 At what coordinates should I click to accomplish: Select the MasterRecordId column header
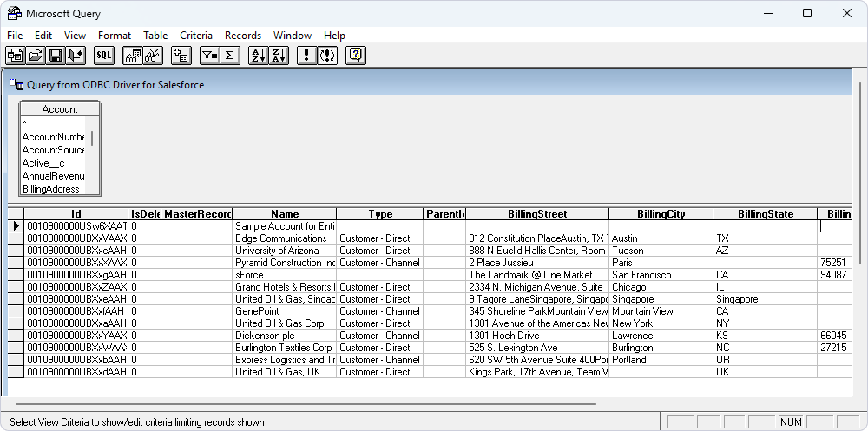pos(197,214)
